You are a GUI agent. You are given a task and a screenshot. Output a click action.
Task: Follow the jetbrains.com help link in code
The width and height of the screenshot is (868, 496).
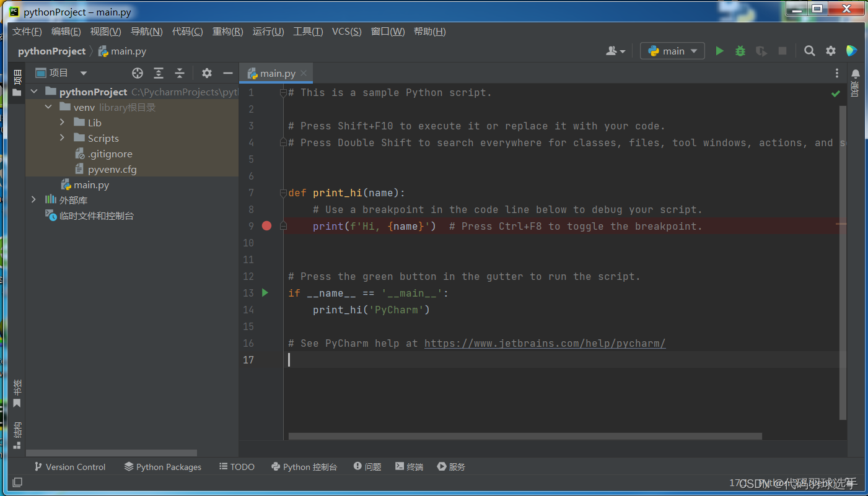[x=545, y=343]
